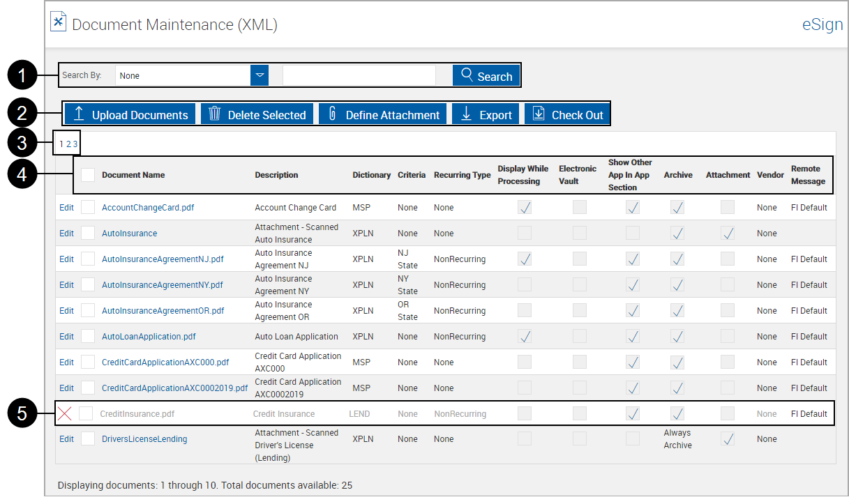
Task: Click the trash icon to delete selected documents
Action: (x=217, y=114)
